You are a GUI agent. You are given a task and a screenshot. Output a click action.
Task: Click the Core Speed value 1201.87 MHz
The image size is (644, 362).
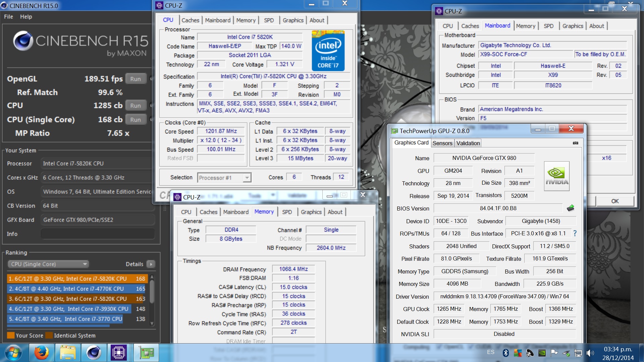[x=221, y=131]
